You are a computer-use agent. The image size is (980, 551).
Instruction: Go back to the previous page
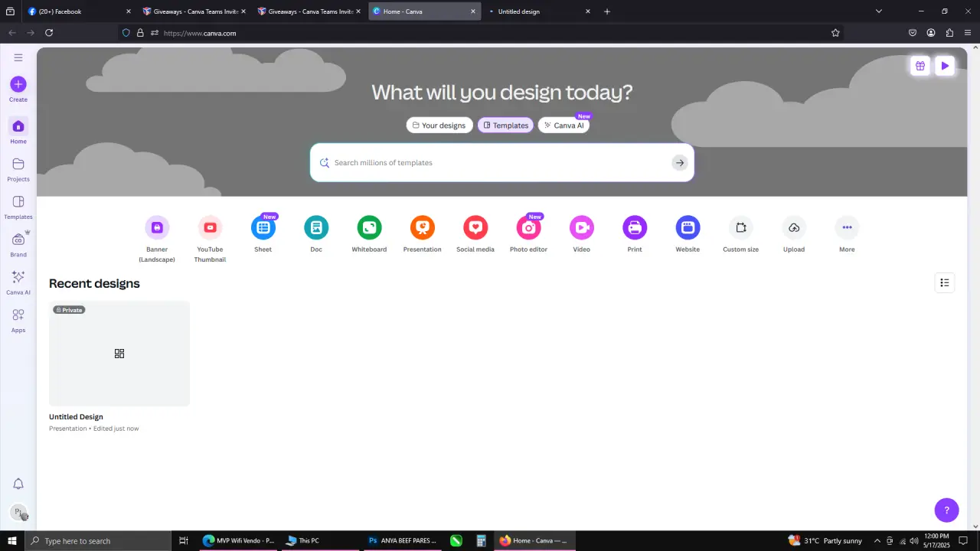(11, 33)
